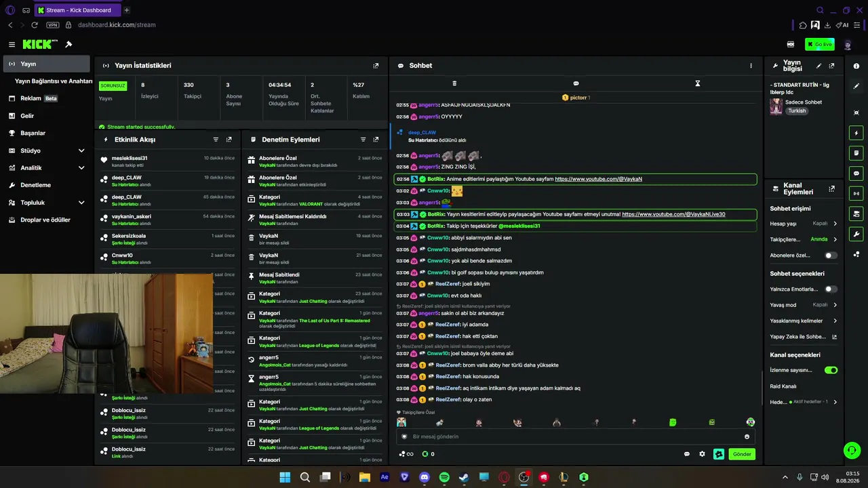The width and height of the screenshot is (868, 488).
Task: Pop out the Etkinlik Akışı panel
Action: point(229,140)
